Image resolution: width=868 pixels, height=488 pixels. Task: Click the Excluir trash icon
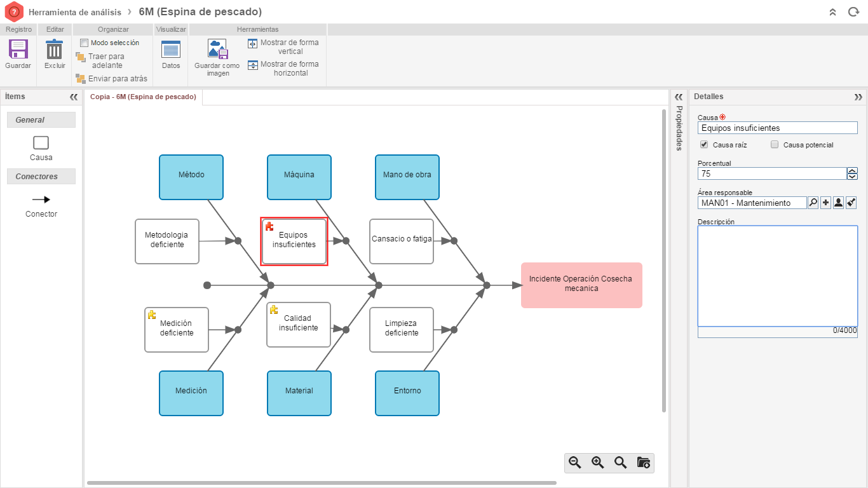pos(55,50)
